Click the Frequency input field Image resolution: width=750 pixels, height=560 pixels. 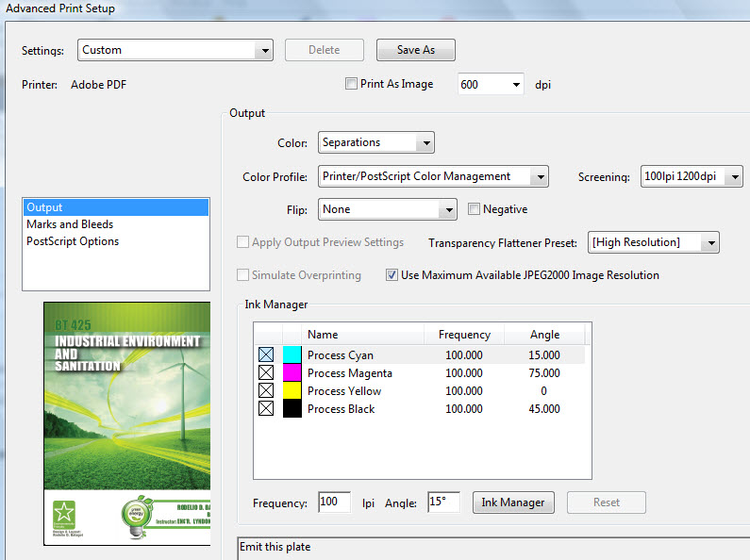(334, 502)
